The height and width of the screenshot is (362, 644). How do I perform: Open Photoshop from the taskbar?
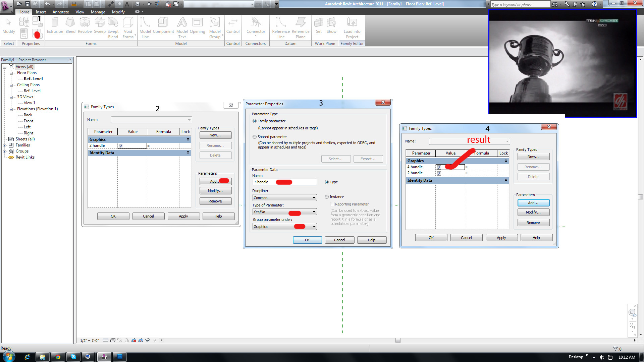pyautogui.click(x=120, y=357)
